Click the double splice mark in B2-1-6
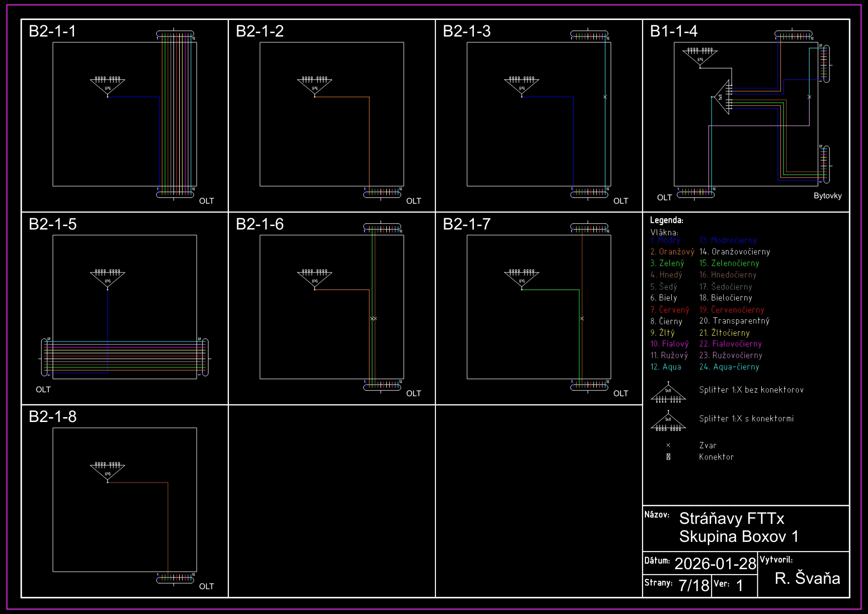Image resolution: width=868 pixels, height=614 pixels. (374, 319)
